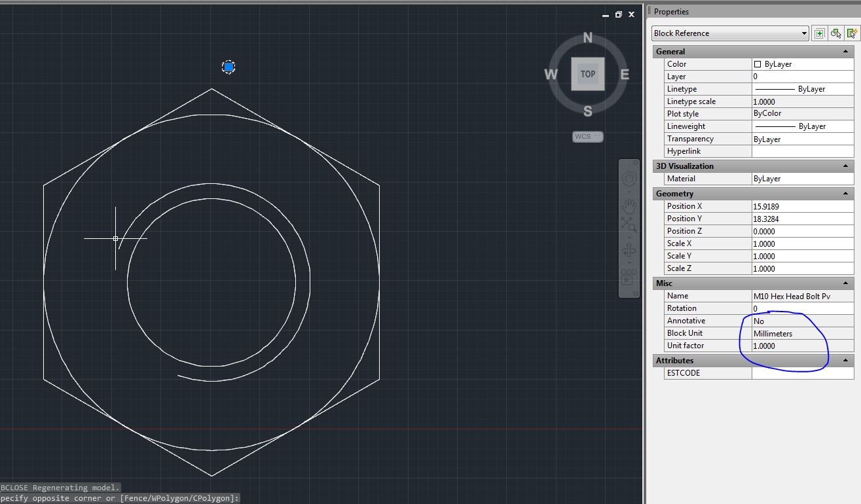Click the ShowMotion icon in navigation bar
Screen dimensions: 861x504
point(629,278)
